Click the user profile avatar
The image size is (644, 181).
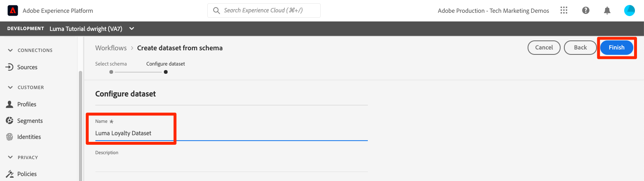tap(629, 11)
